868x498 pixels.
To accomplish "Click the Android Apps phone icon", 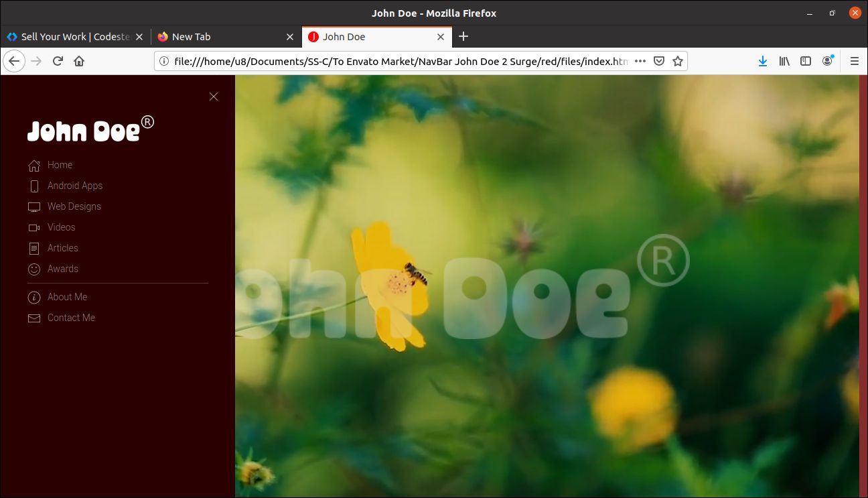I will [x=34, y=186].
